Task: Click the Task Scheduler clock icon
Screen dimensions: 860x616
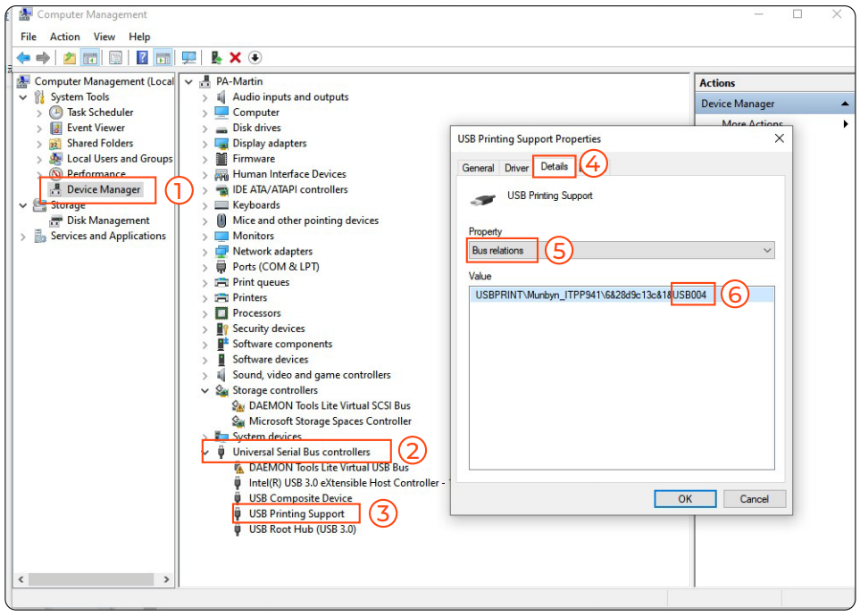Action: pos(56,112)
